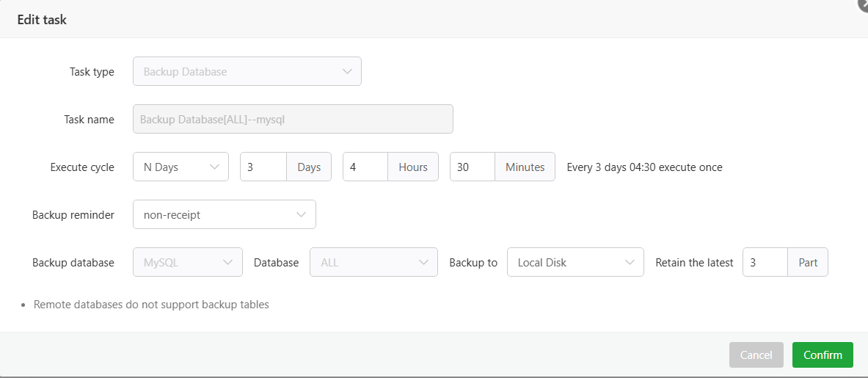Expand the Backup to Local Disk dropdown
The width and height of the screenshot is (868, 378).
point(575,262)
